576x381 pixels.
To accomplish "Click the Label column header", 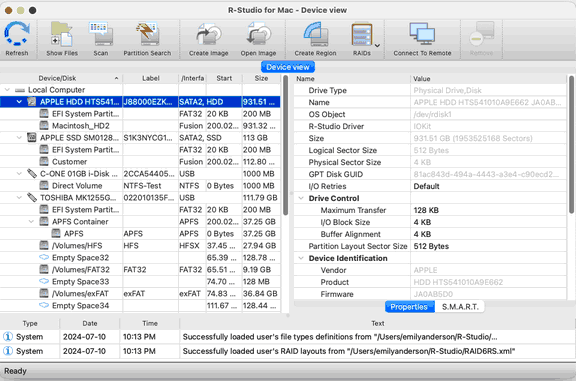I will (151, 78).
